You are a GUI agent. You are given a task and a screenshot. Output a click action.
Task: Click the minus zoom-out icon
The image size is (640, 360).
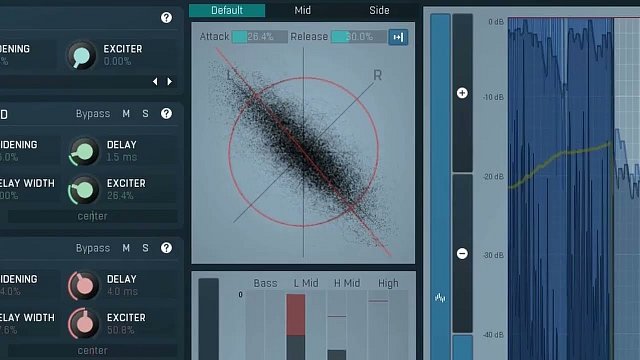(x=462, y=253)
